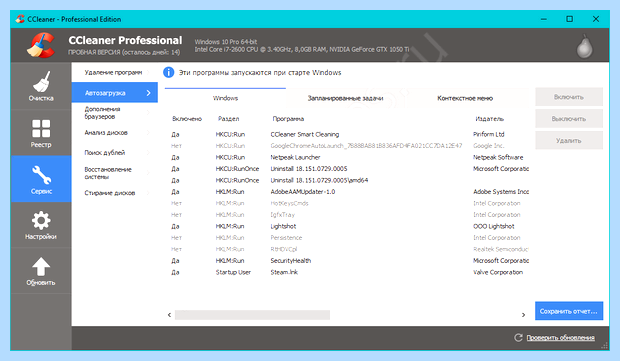This screenshot has width=620, height=361.
Task: Click Startup User section cell
Action: click(x=233, y=272)
